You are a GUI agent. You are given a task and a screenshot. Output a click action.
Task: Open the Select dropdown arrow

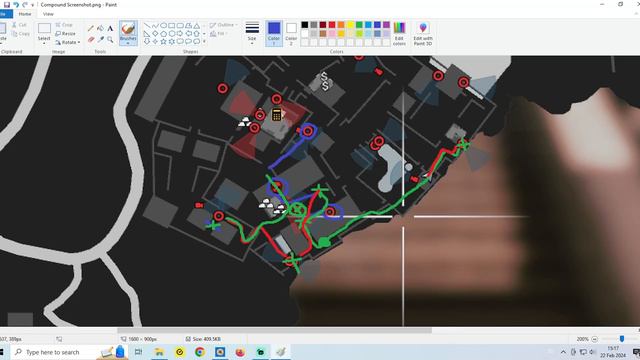tap(44, 43)
